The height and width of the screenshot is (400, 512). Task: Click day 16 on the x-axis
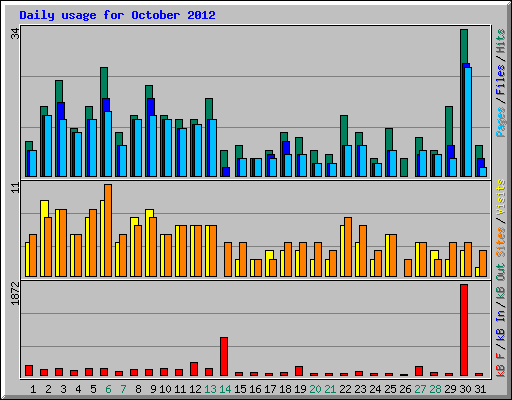[x=255, y=389]
